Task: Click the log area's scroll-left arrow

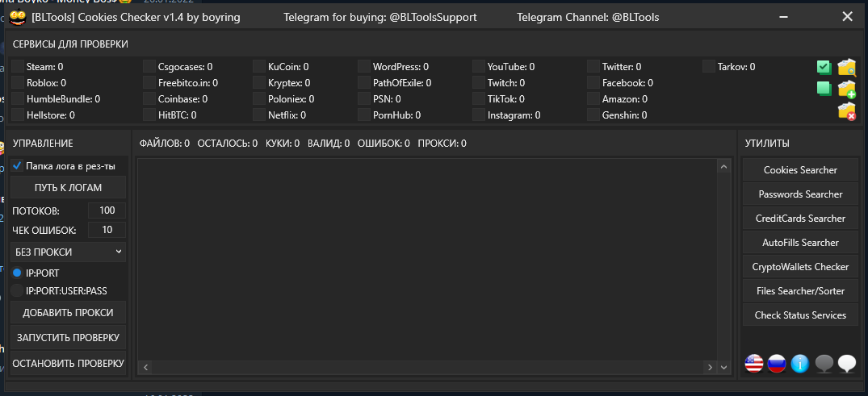Action: tap(145, 367)
